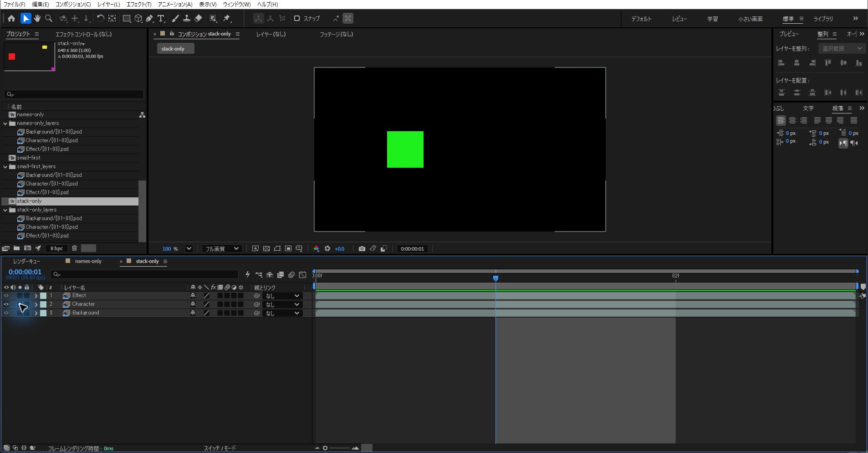The width and height of the screenshot is (868, 453).
Task: Toggle visibility of the Character layer
Action: pos(6,304)
